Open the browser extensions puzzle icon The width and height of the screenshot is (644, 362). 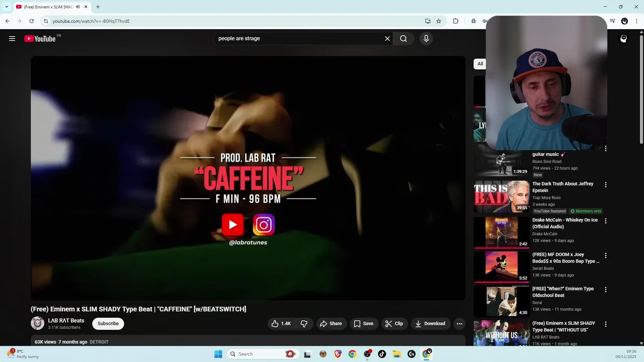pos(455,21)
